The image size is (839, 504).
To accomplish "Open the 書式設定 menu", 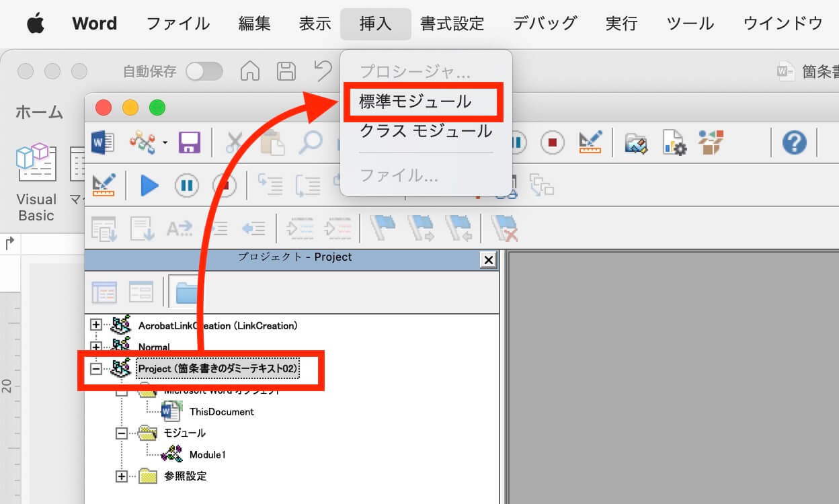I will (x=452, y=24).
